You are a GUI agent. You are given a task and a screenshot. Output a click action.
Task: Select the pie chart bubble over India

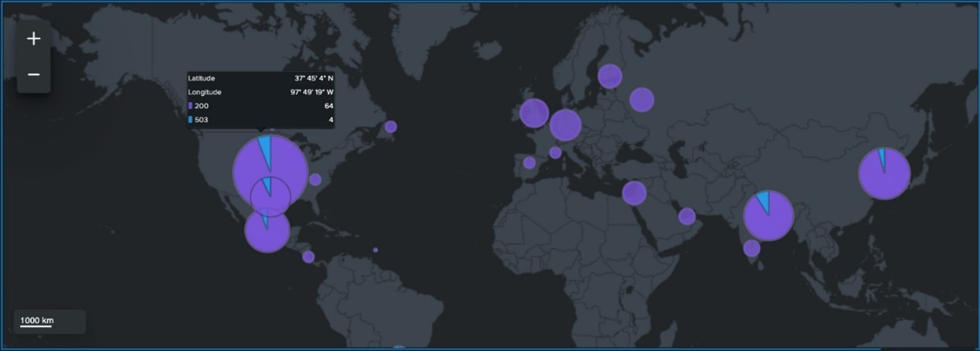point(768,216)
